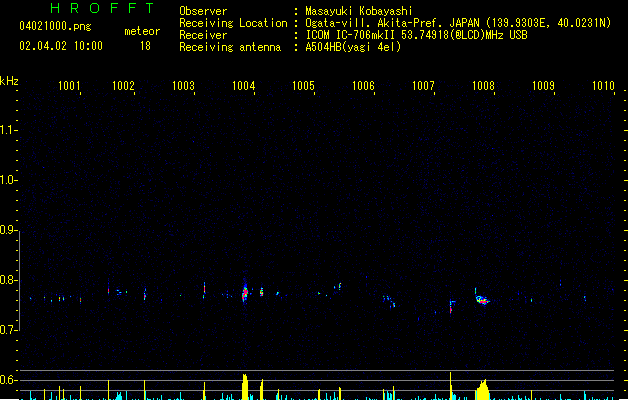Click the 1002 time axis marker
The width and height of the screenshot is (629, 400).
[123, 85]
